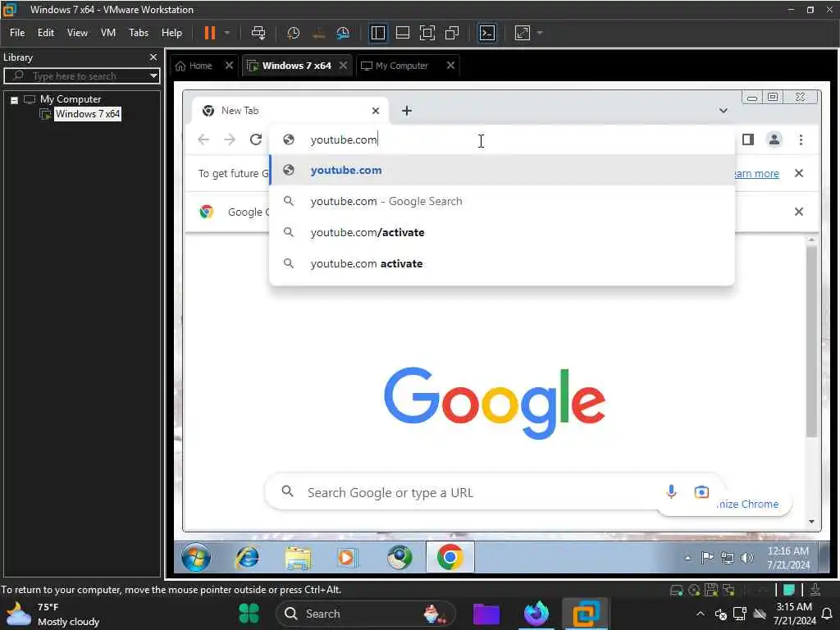Click the guest volume speaker icon
This screenshot has height=630, width=840.
(x=746, y=558)
